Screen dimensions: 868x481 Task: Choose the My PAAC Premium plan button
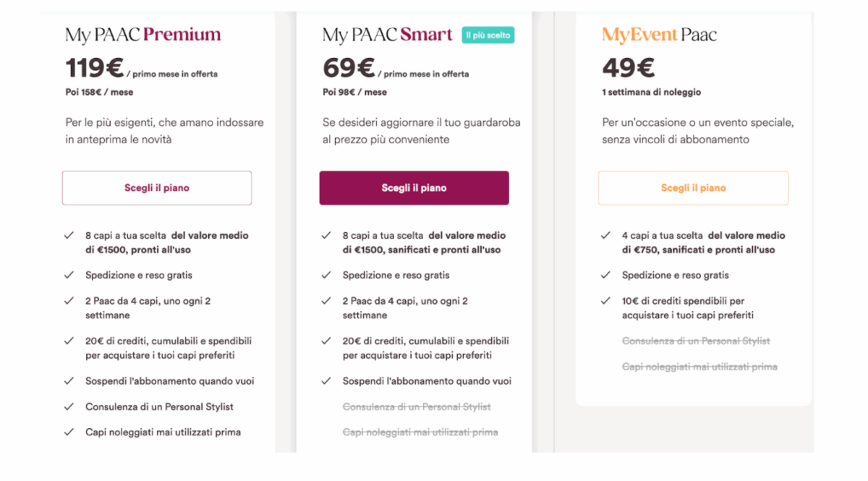tap(157, 188)
